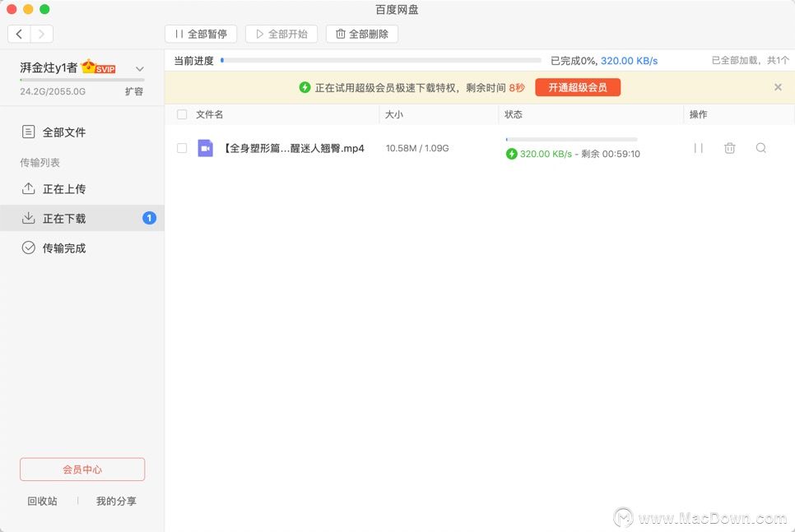Click the 已全部加载 loaded count text

(750, 60)
